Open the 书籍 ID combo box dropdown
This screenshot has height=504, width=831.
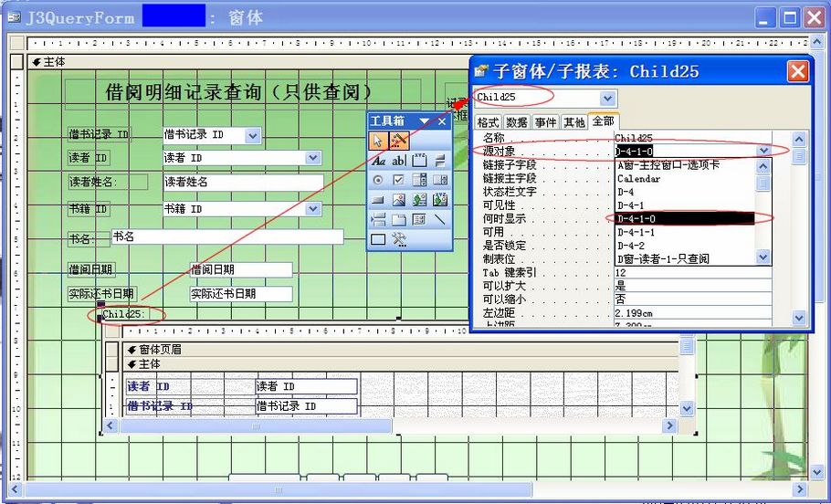pyautogui.click(x=313, y=209)
